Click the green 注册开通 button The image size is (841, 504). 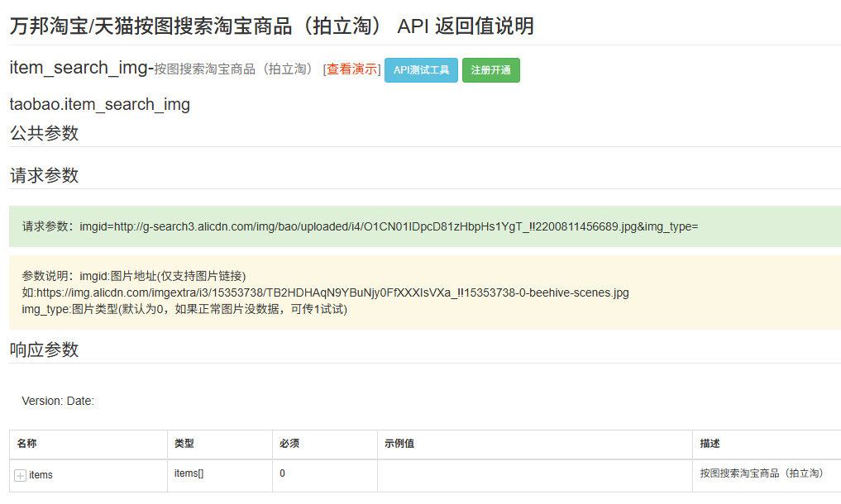point(490,70)
